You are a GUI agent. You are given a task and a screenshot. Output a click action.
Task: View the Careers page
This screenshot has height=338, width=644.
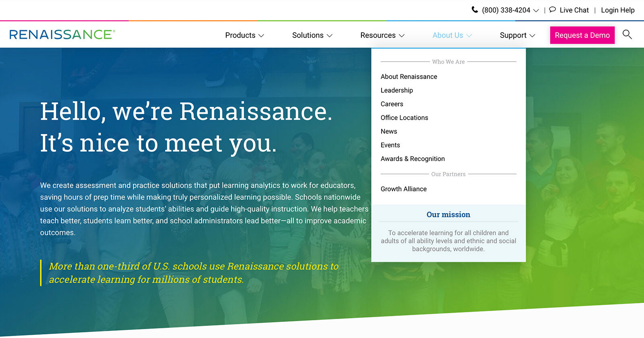click(392, 104)
